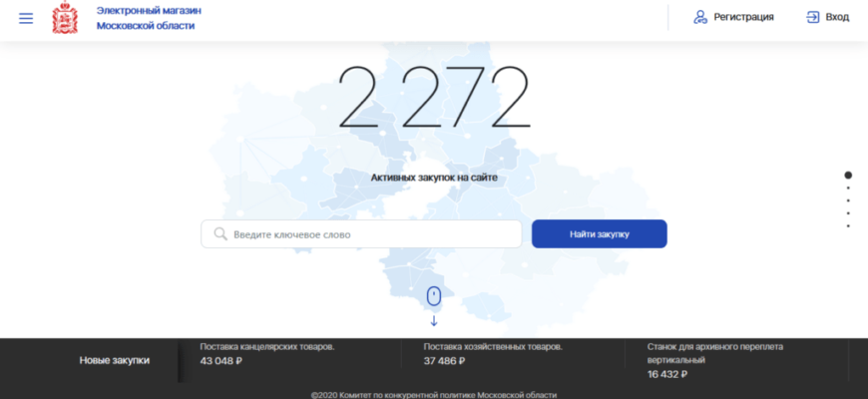Screen dimensions: 868x399
Task: Click the magnifier icon in search field
Action: click(x=220, y=234)
